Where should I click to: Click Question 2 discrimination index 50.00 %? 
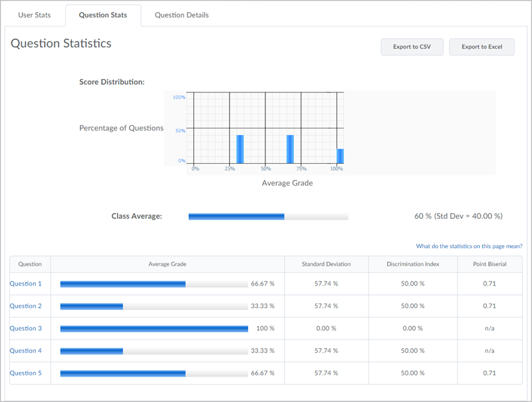[412, 306]
